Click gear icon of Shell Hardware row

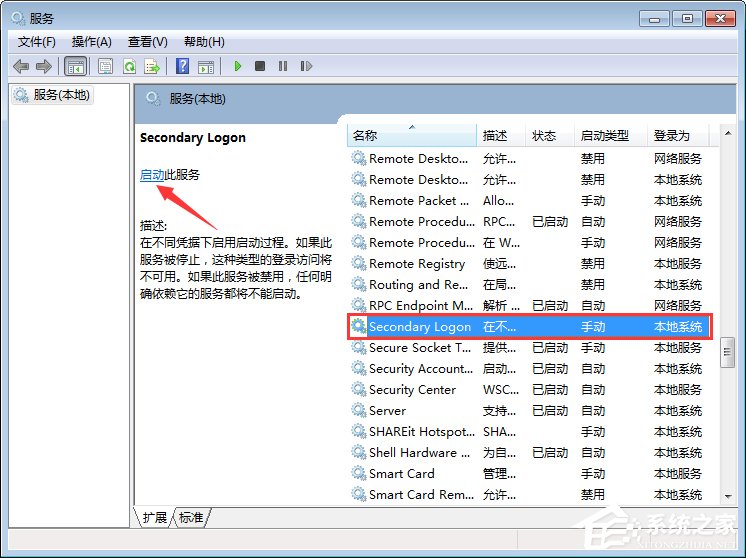pos(358,452)
